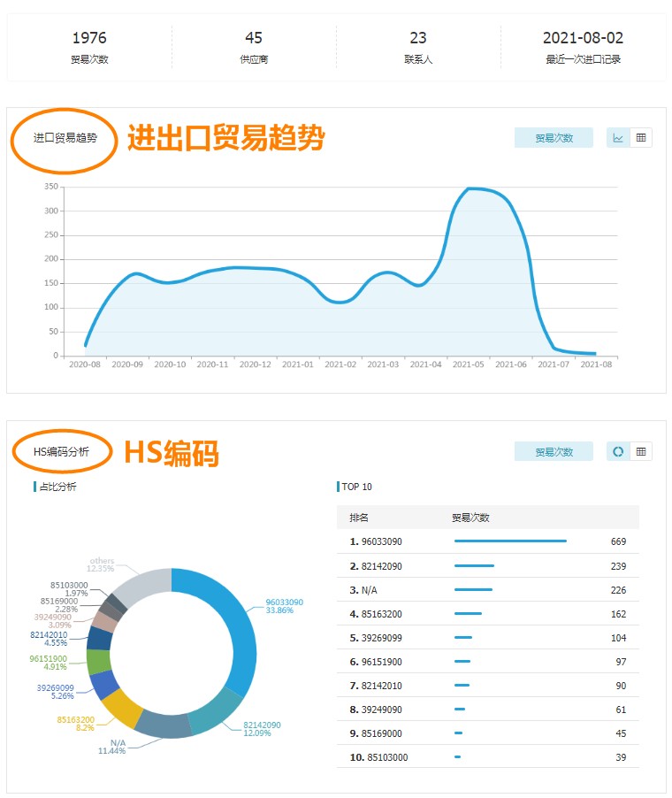This screenshot has width=672, height=798.
Task: Select the others light gray donut segment
Action: pos(143,586)
